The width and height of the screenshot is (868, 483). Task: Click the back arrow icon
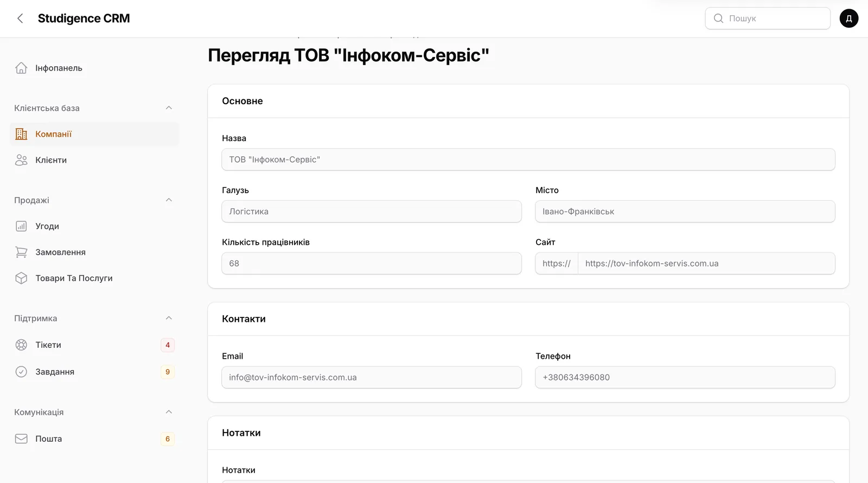coord(20,18)
